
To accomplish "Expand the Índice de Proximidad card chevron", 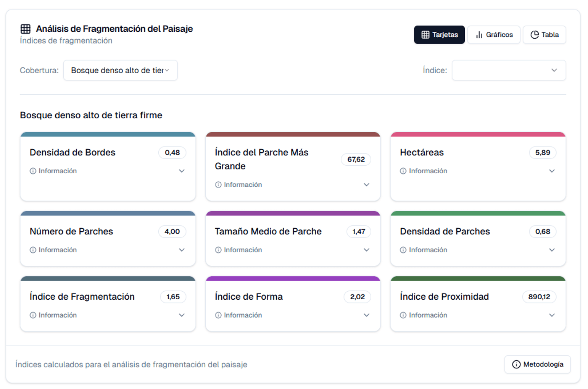I will (552, 315).
